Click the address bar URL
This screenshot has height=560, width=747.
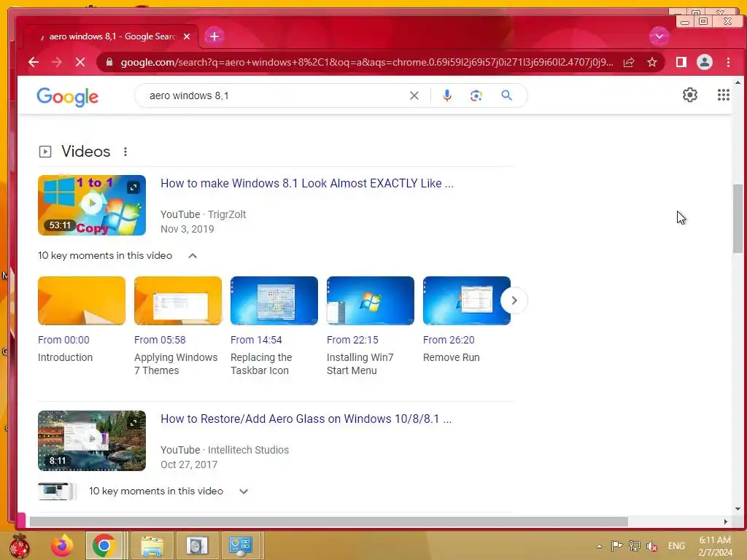pyautogui.click(x=367, y=63)
